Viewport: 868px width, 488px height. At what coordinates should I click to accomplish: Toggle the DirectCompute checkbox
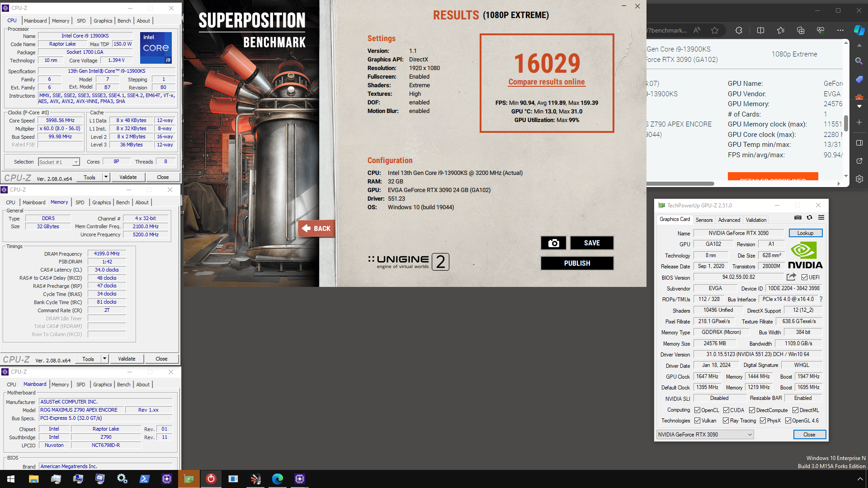click(752, 410)
